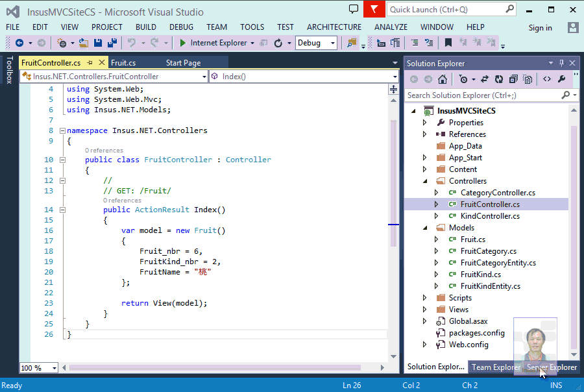Start debugging with the green play icon

pyautogui.click(x=182, y=43)
